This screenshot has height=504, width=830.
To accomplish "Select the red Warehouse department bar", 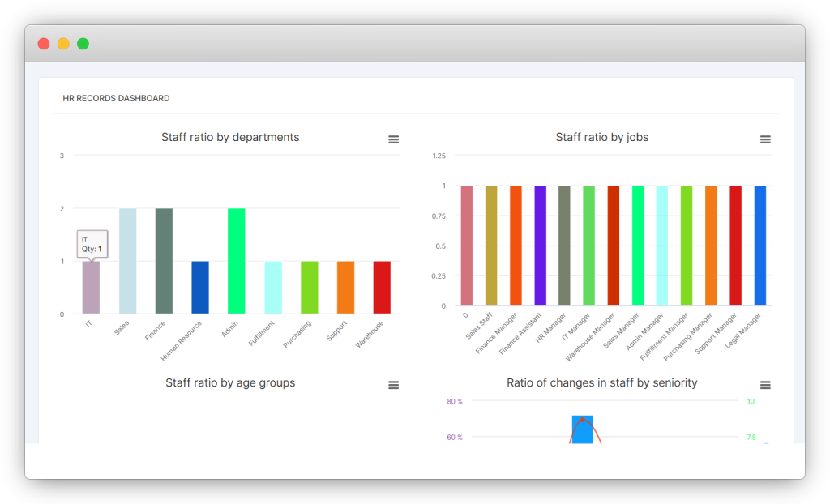I will (x=382, y=288).
